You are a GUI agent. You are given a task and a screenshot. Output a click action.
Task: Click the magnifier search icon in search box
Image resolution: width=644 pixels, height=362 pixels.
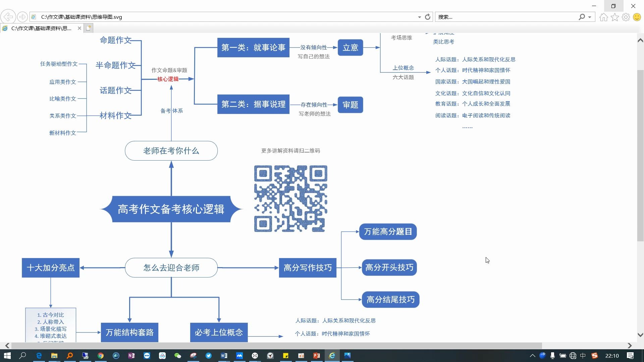pos(582,17)
